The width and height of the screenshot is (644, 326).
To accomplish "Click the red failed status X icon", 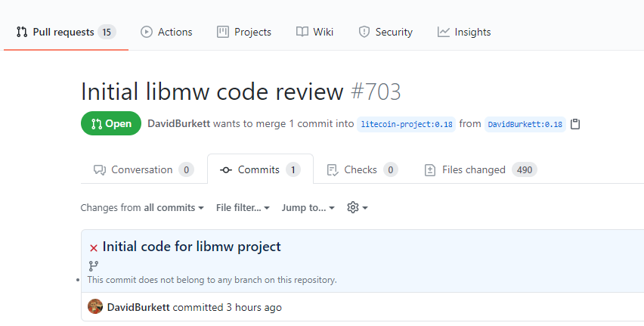I will [94, 248].
